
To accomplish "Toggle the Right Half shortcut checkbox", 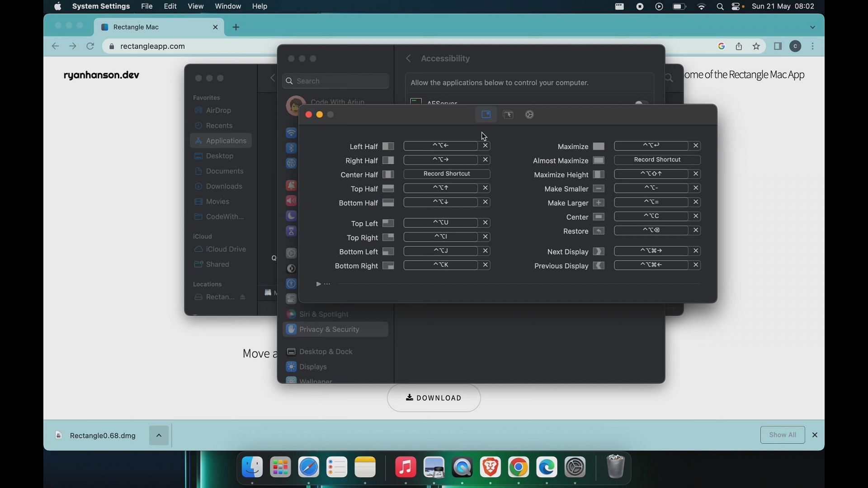I will (x=388, y=160).
